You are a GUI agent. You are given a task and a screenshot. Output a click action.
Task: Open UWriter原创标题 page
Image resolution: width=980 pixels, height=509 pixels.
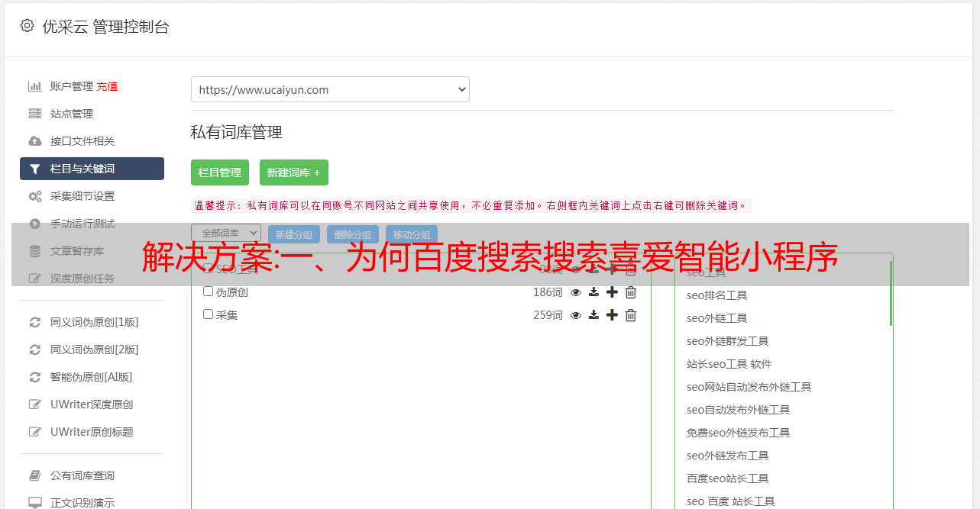pos(92,432)
